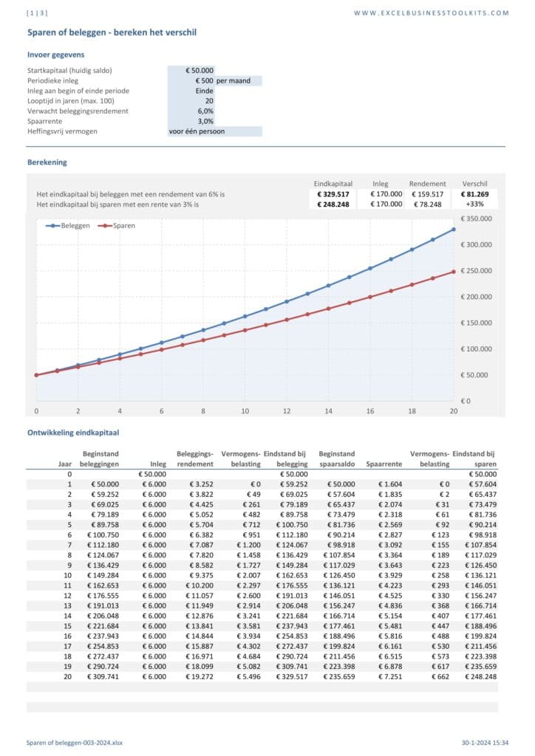Open the 'per maand' frequency cell
This screenshot has width=535, height=756.
(239, 80)
